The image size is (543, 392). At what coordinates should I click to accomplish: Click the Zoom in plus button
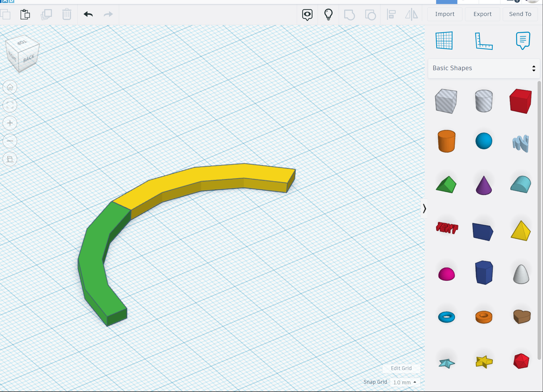click(x=10, y=123)
